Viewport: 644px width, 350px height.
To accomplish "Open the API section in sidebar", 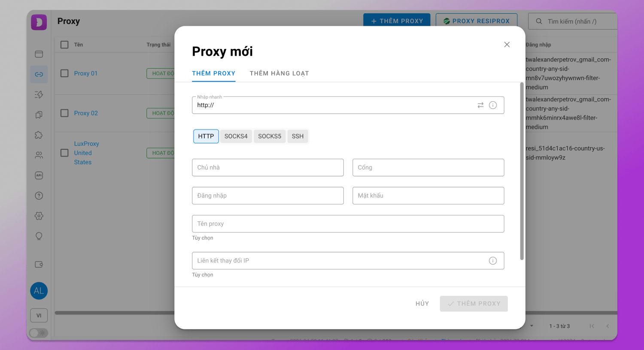I will pos(39,175).
